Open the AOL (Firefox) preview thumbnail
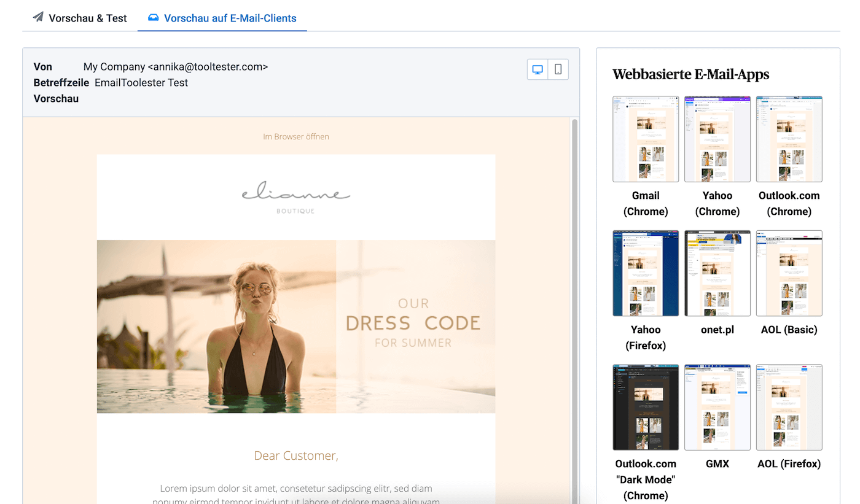 pyautogui.click(x=789, y=407)
